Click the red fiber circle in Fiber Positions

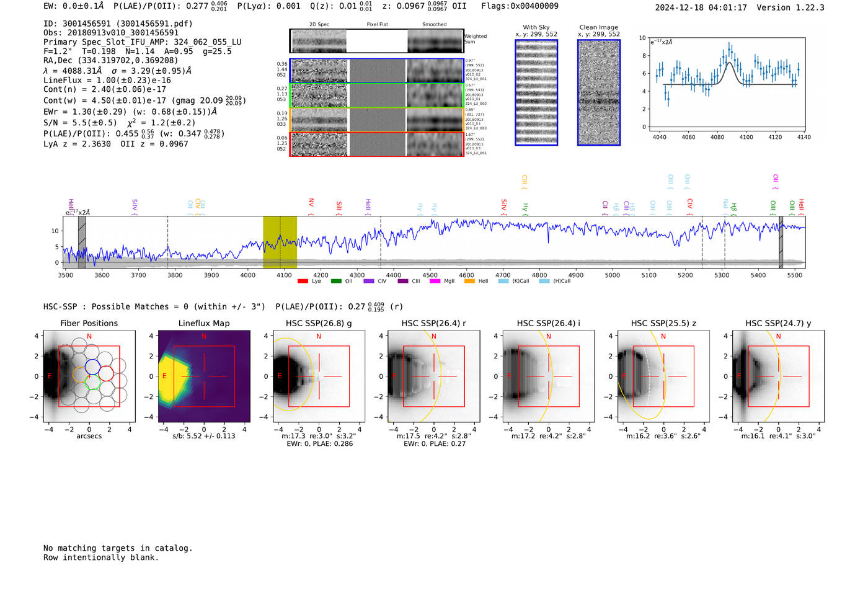[x=106, y=373]
